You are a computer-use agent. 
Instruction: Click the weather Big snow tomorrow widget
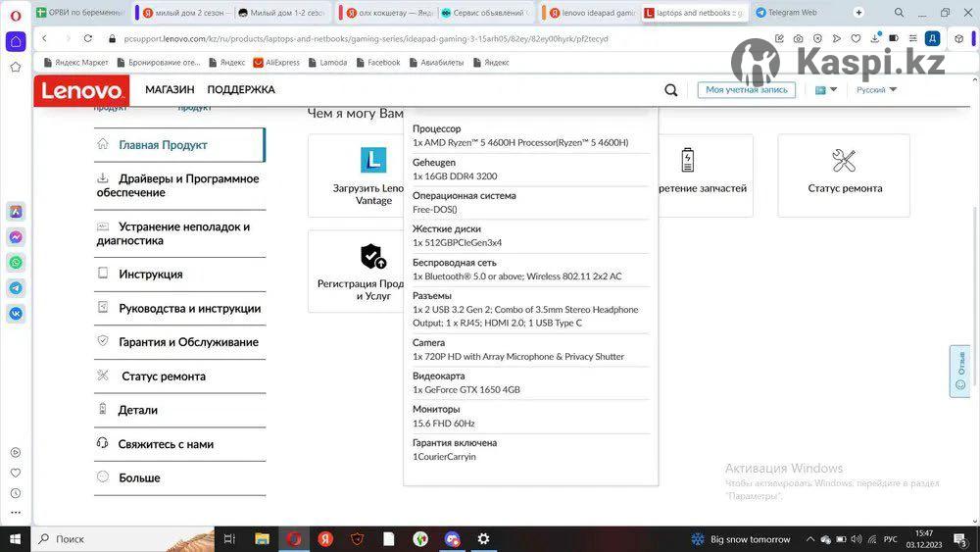coord(741,539)
